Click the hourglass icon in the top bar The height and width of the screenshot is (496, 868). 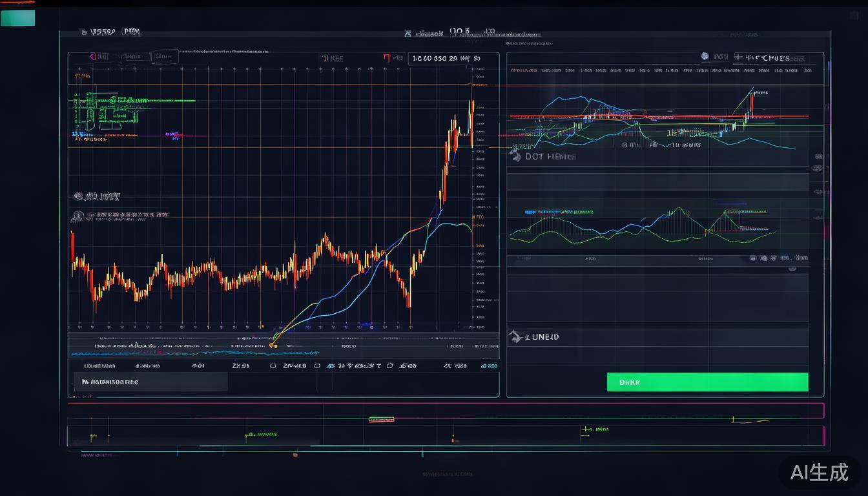pos(408,32)
